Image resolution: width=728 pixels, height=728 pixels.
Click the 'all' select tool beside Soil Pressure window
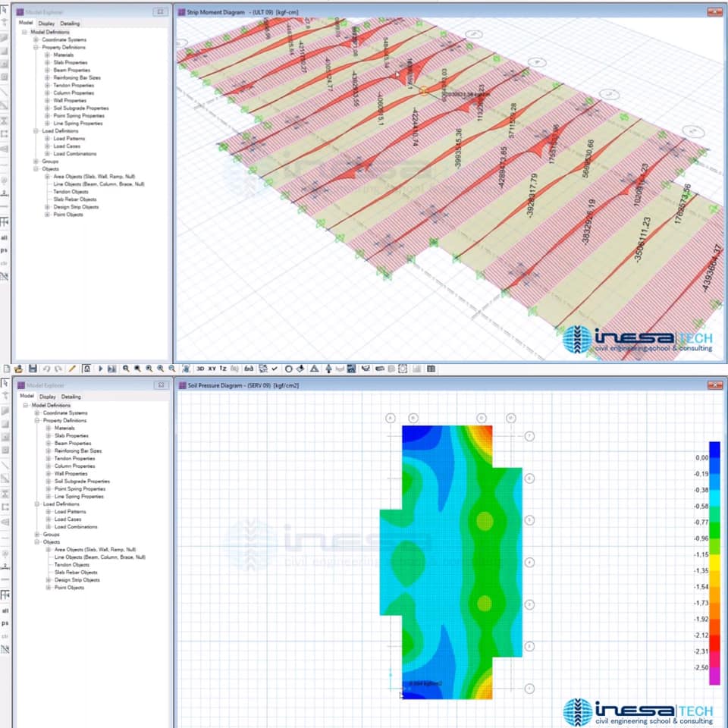(5, 610)
